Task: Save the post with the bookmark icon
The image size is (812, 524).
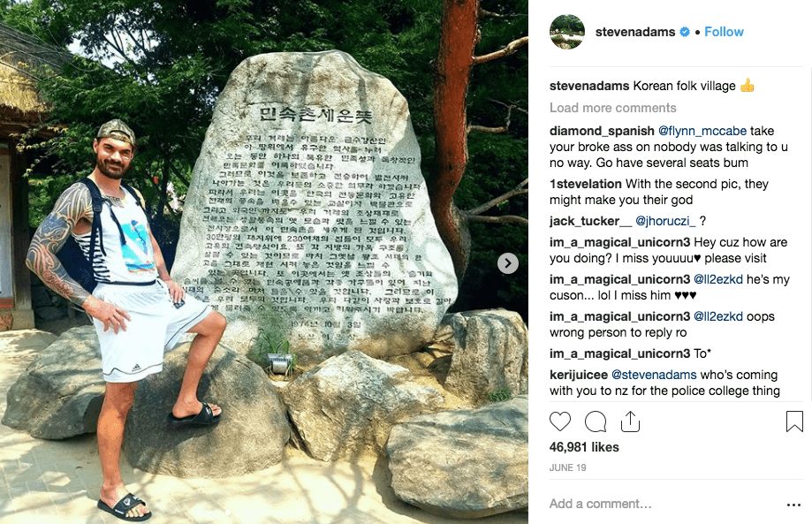Action: [794, 421]
